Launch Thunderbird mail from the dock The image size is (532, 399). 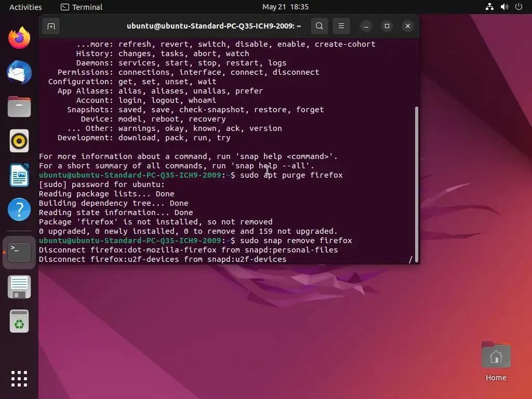point(19,72)
